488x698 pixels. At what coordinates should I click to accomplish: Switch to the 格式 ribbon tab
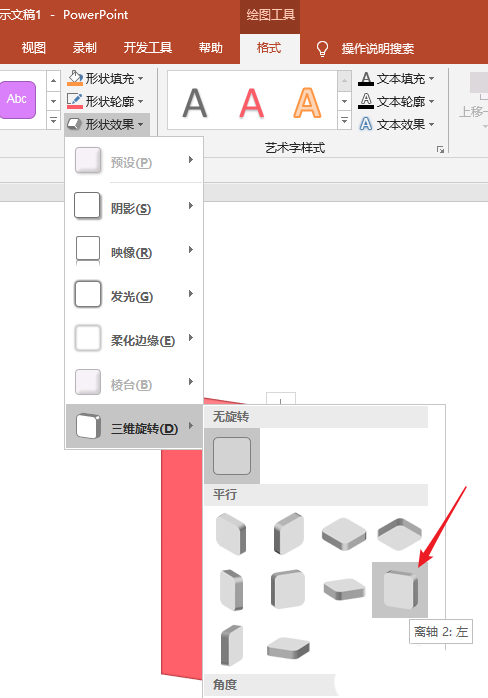pyautogui.click(x=269, y=48)
